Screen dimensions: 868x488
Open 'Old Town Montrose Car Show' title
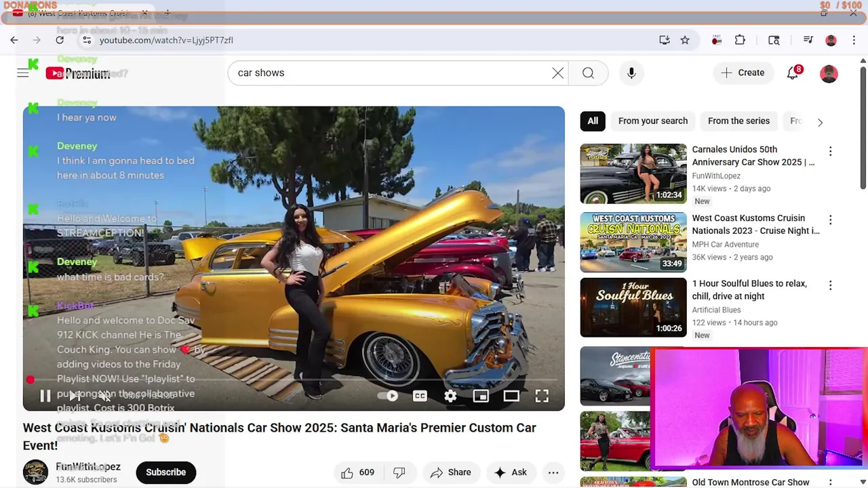pos(751,482)
